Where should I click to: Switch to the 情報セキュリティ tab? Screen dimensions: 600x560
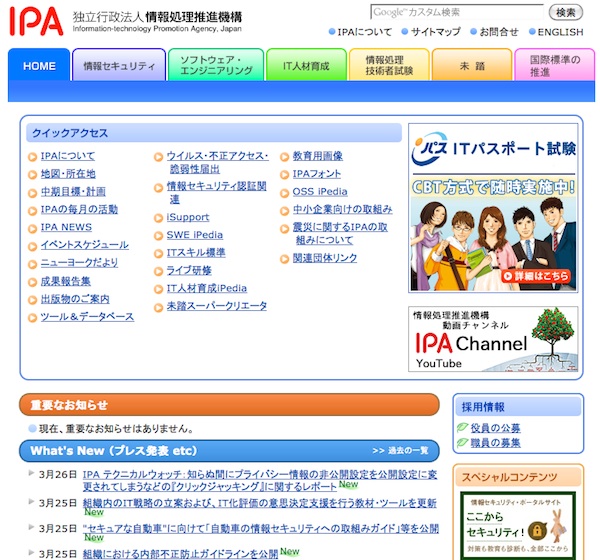[119, 66]
